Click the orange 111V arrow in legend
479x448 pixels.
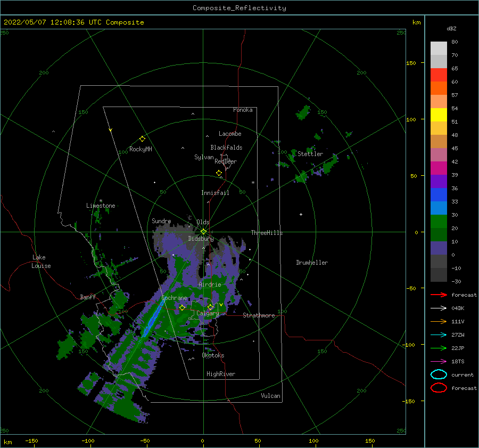(x=439, y=321)
